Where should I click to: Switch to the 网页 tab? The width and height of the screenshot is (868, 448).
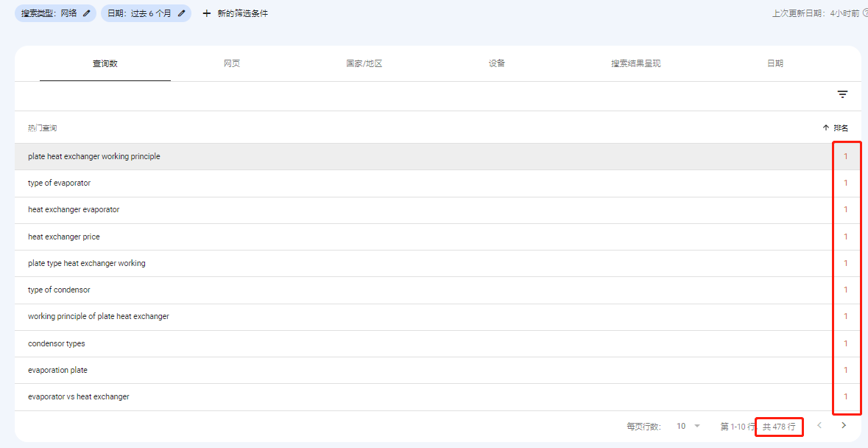coord(232,63)
